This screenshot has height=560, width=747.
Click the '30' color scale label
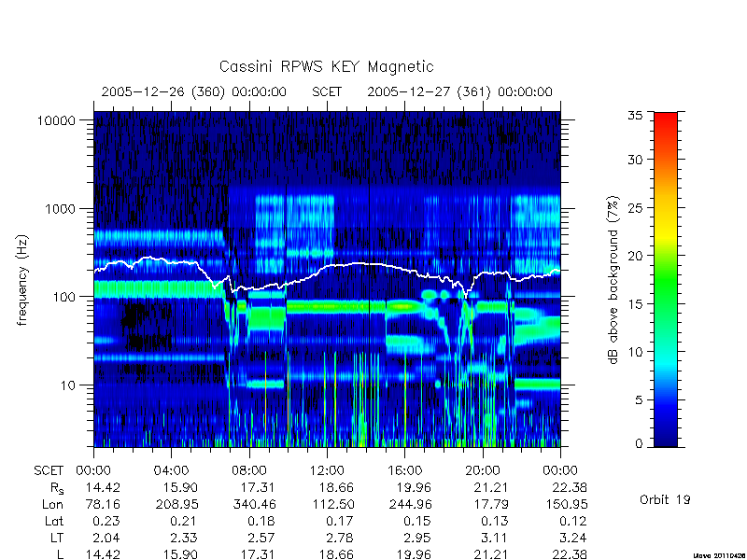(x=635, y=160)
